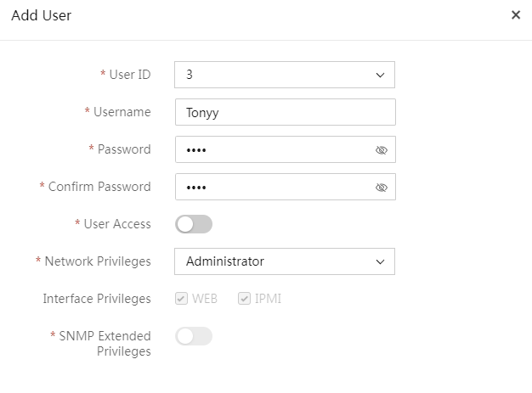532x393 pixels.
Task: Click the Add User dialog title
Action: (42, 15)
